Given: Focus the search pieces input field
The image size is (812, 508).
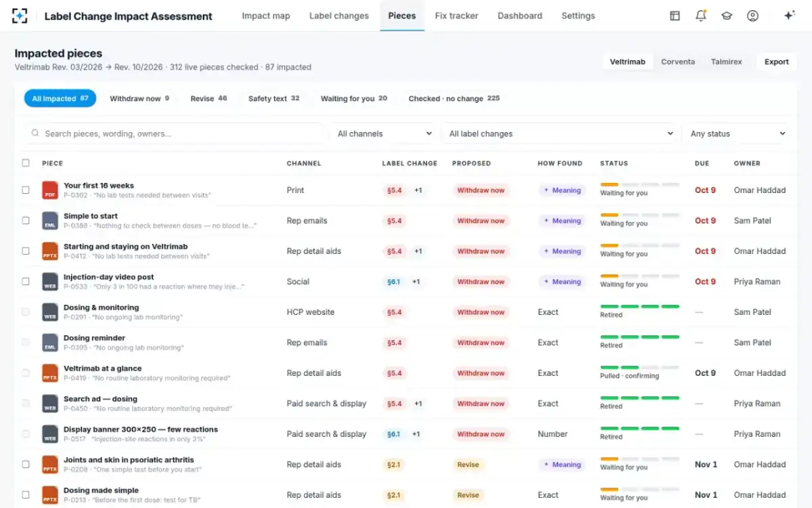Looking at the screenshot, I should (x=176, y=133).
